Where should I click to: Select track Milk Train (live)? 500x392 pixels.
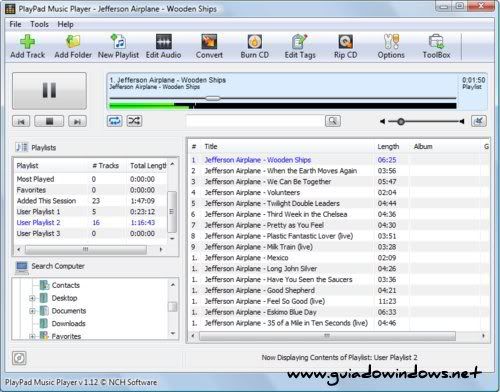[x=338, y=247]
